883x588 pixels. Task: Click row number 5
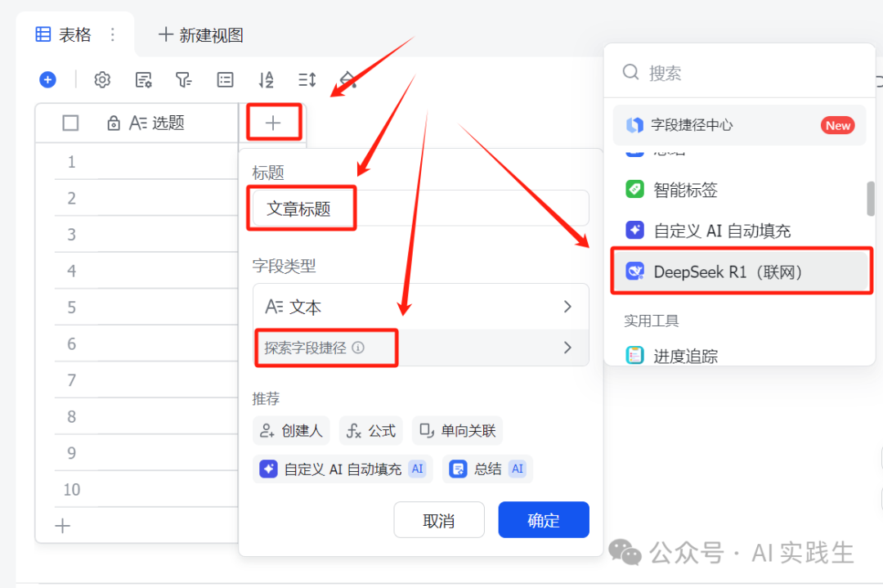pos(71,307)
